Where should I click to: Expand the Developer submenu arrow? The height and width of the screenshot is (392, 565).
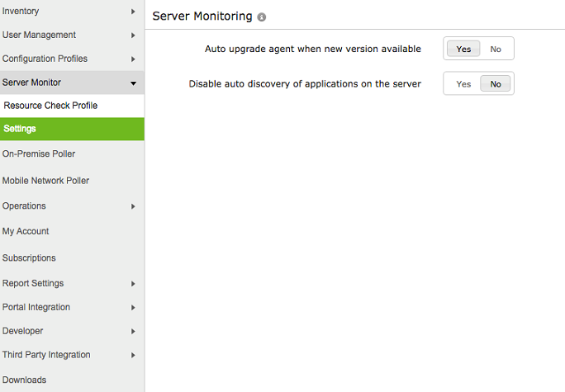pyautogui.click(x=133, y=332)
